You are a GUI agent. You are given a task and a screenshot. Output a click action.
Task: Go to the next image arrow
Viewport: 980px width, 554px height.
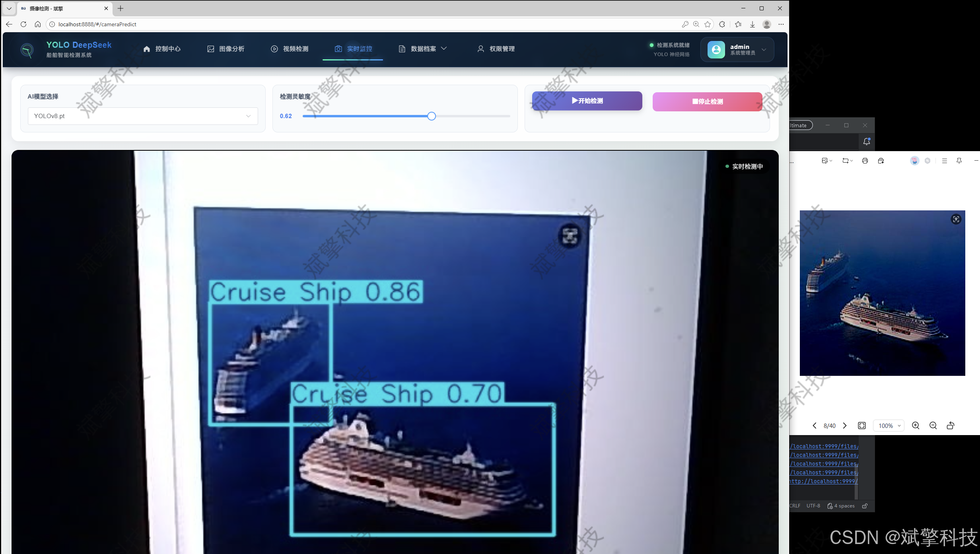[845, 426]
